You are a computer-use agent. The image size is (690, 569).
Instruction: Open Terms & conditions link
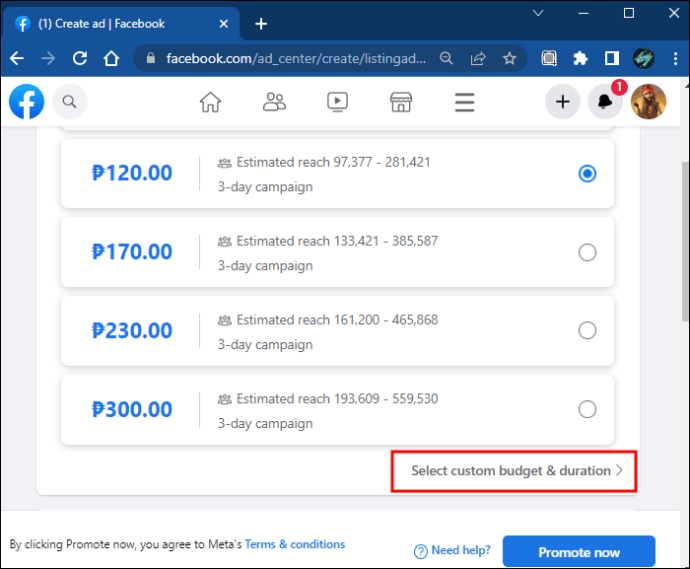pos(295,544)
